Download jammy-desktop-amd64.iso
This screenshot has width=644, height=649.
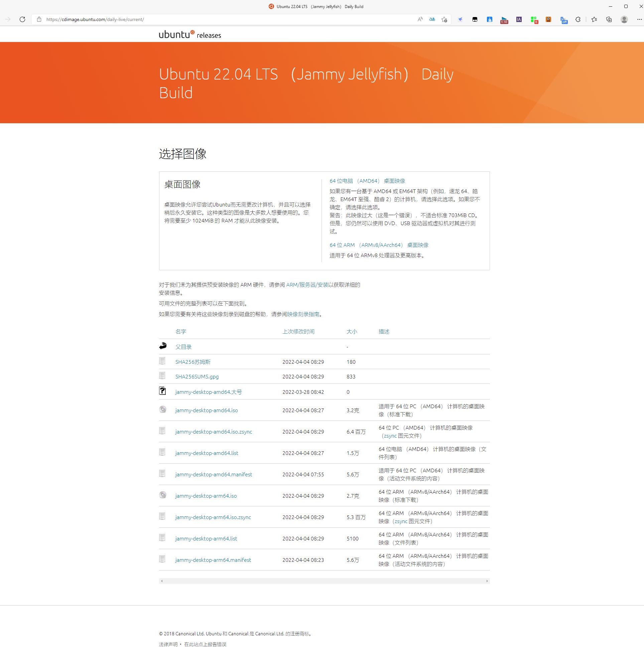point(207,410)
